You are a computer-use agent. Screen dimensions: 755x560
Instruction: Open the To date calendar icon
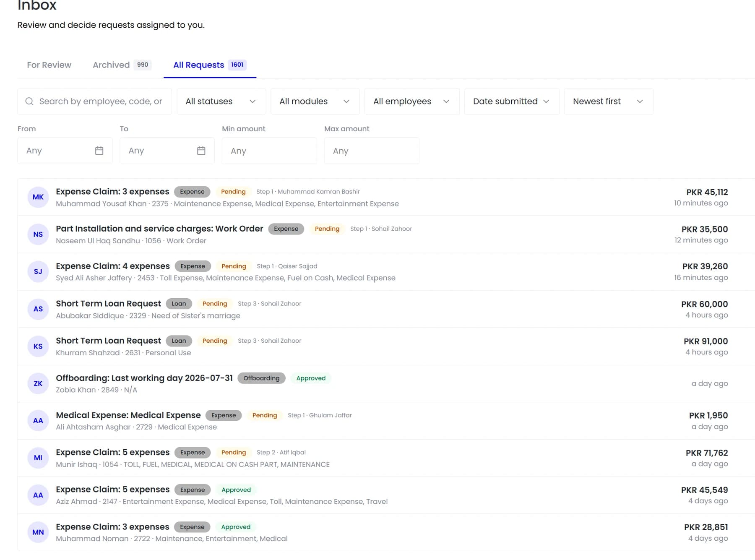click(x=201, y=151)
